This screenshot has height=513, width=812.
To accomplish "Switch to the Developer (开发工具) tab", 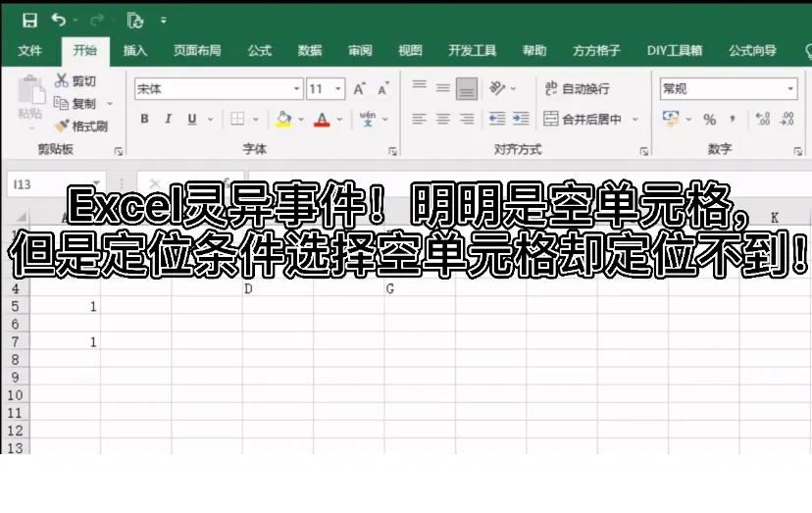I will [473, 50].
